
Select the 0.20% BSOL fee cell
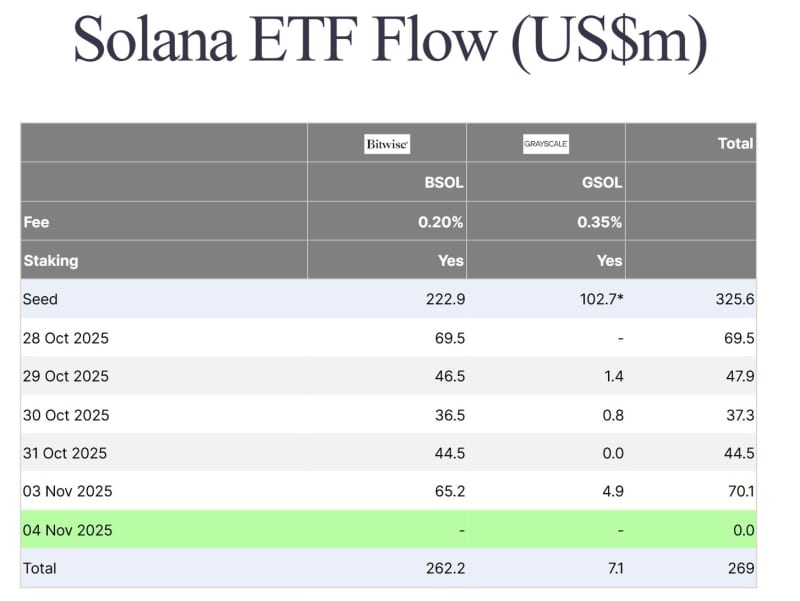click(441, 222)
